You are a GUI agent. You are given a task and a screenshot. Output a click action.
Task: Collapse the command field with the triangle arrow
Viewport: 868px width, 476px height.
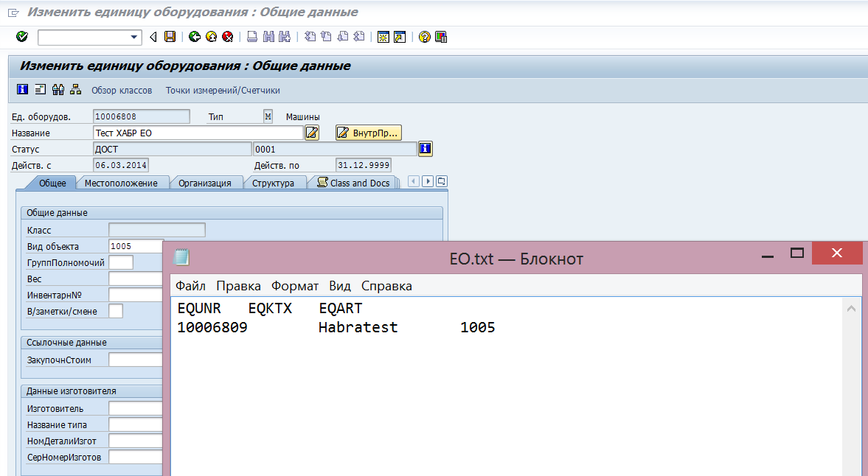pyautogui.click(x=153, y=37)
